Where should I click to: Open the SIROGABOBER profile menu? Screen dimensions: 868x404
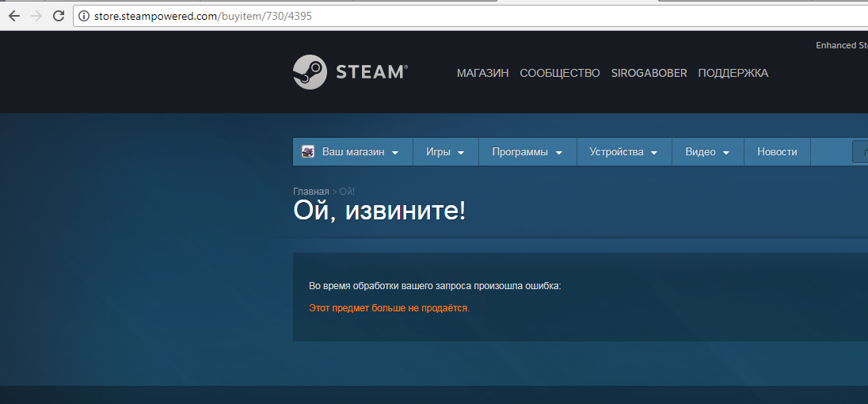tap(649, 73)
